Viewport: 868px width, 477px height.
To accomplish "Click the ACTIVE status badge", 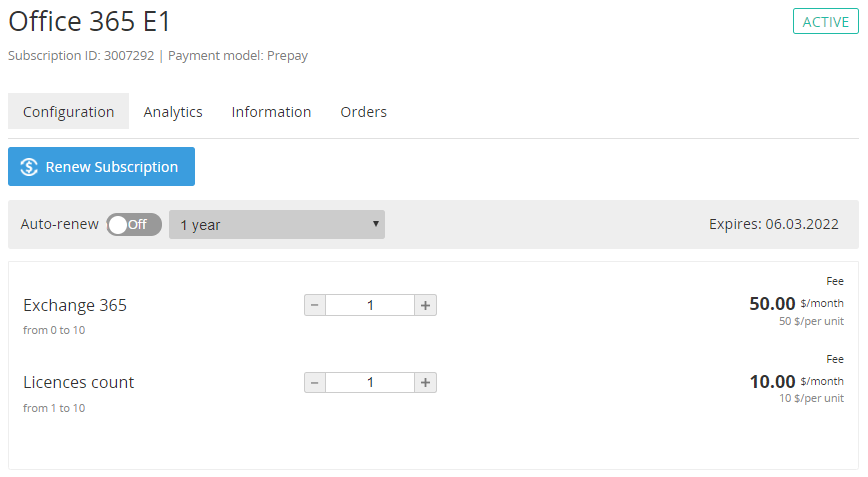I will click(825, 22).
